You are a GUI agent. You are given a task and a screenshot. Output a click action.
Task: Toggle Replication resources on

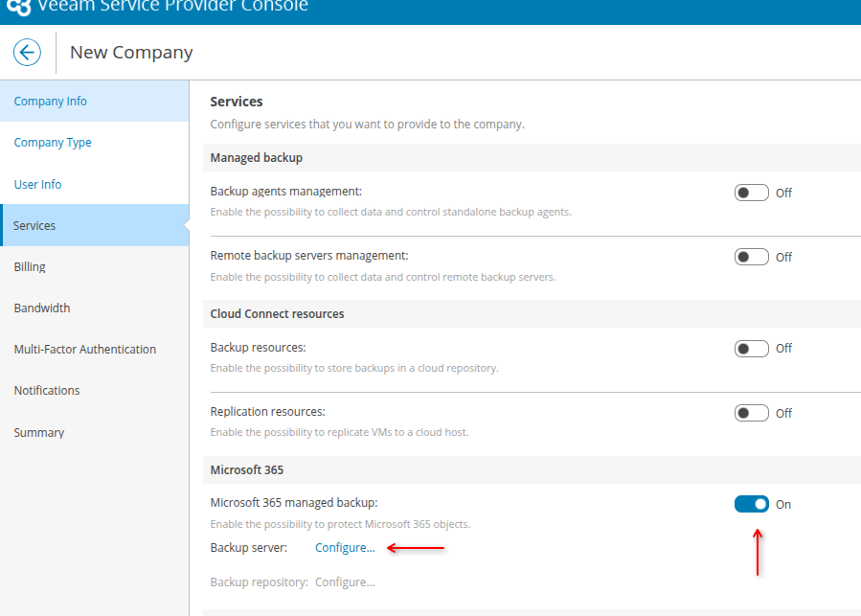coord(751,413)
